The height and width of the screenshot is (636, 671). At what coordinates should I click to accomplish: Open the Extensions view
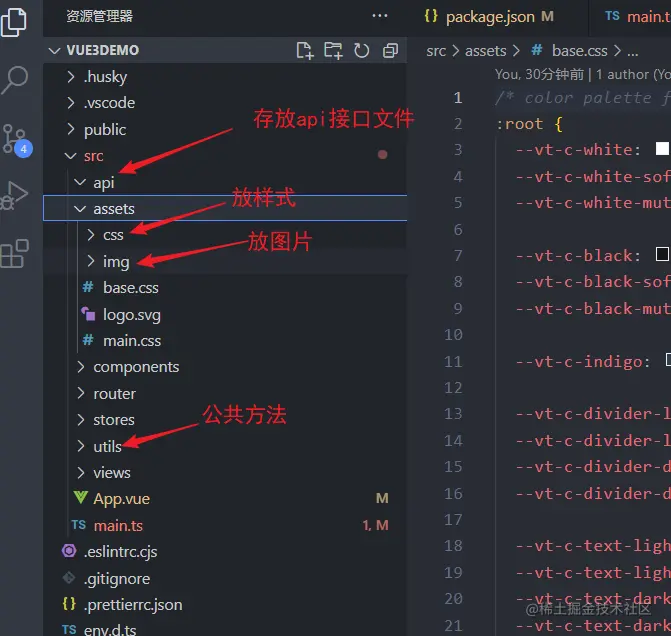15,253
